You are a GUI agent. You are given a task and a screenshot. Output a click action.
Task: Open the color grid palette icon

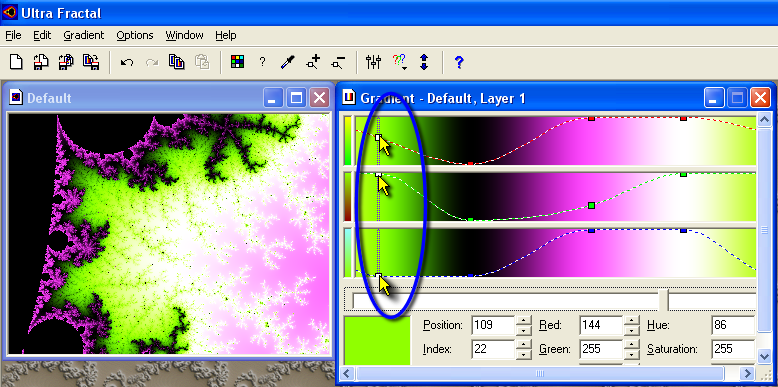(238, 62)
